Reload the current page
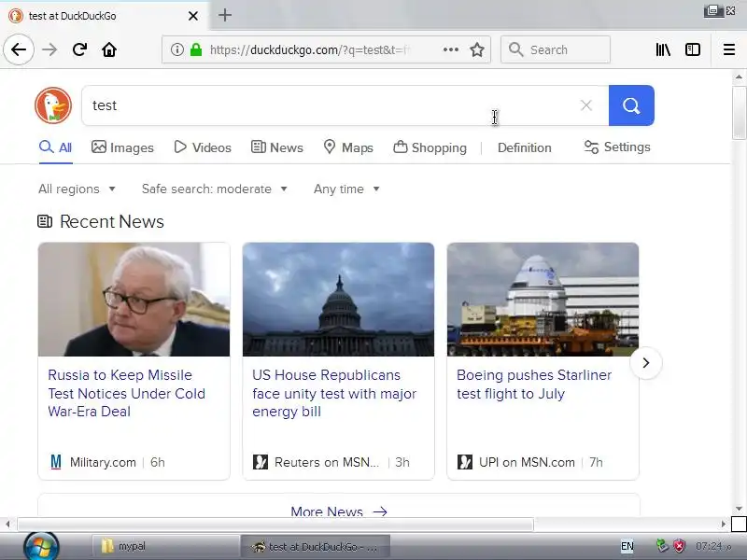The width and height of the screenshot is (747, 560). pos(79,49)
